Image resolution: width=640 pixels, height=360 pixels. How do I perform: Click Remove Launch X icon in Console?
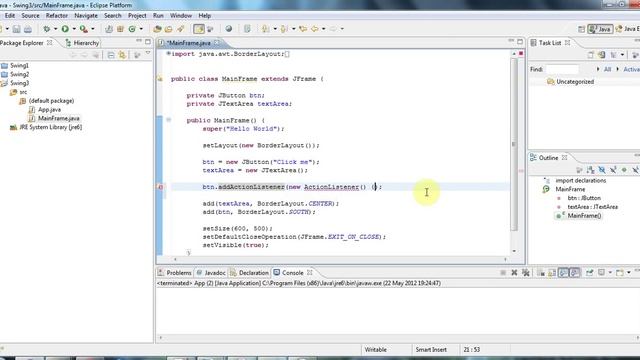[514, 273]
